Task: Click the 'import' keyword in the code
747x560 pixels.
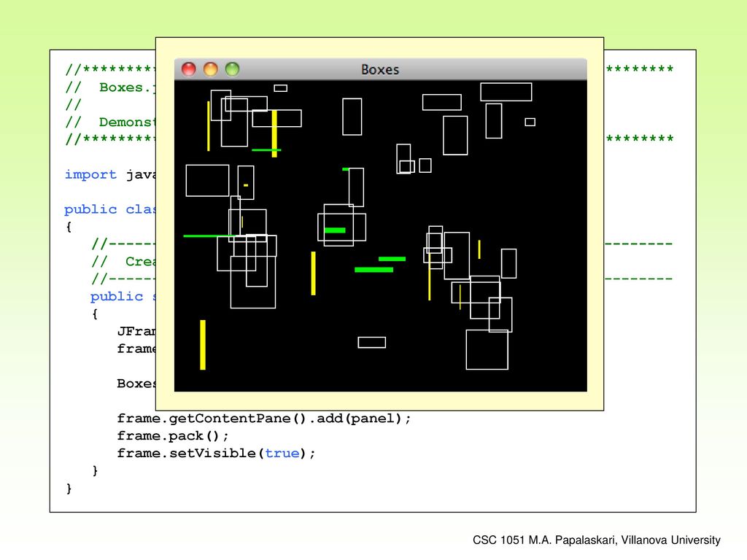Action: click(x=90, y=175)
